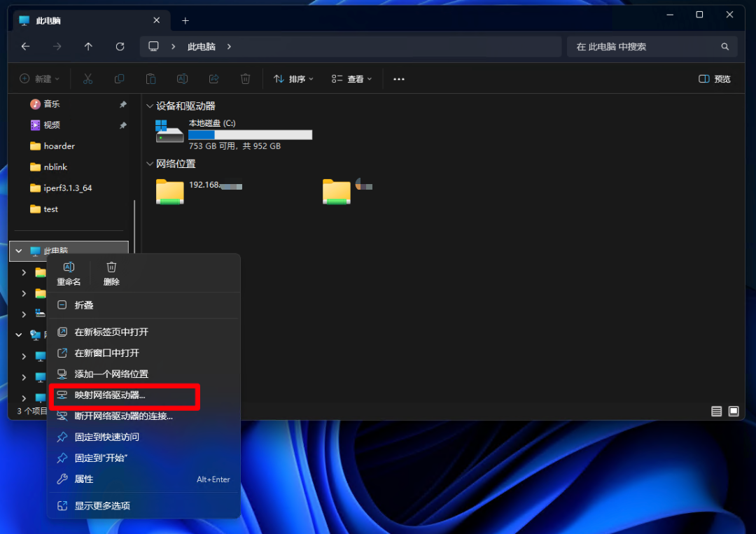Choose 固定到快速访问
Screen dimensions: 756x534
coord(143,437)
